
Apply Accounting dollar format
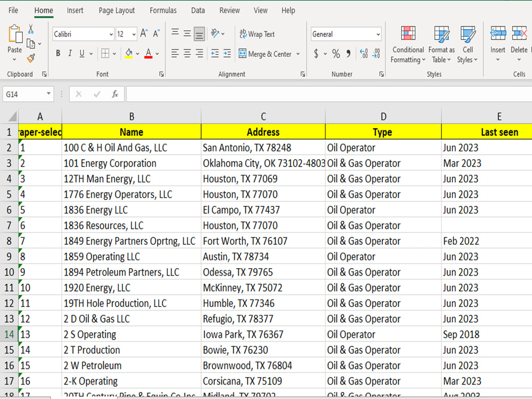point(316,54)
